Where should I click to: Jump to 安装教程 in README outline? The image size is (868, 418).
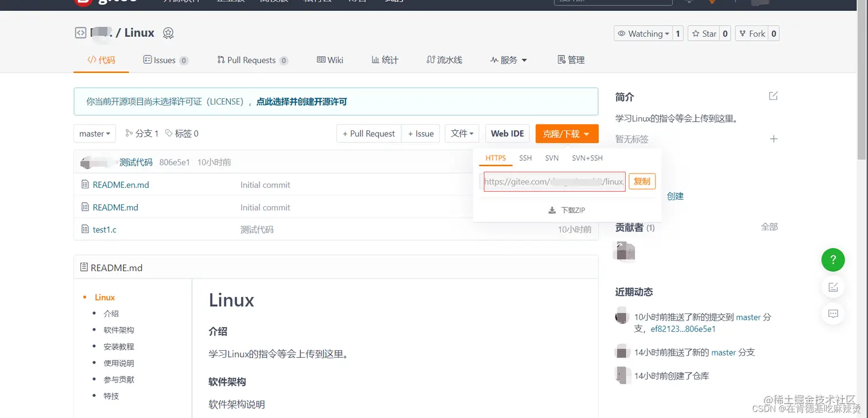pos(119,347)
